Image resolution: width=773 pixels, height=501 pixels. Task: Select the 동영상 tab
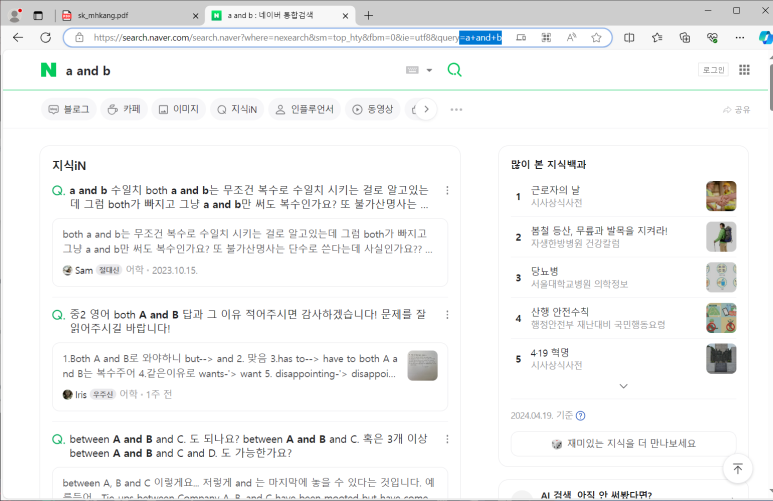click(x=373, y=109)
